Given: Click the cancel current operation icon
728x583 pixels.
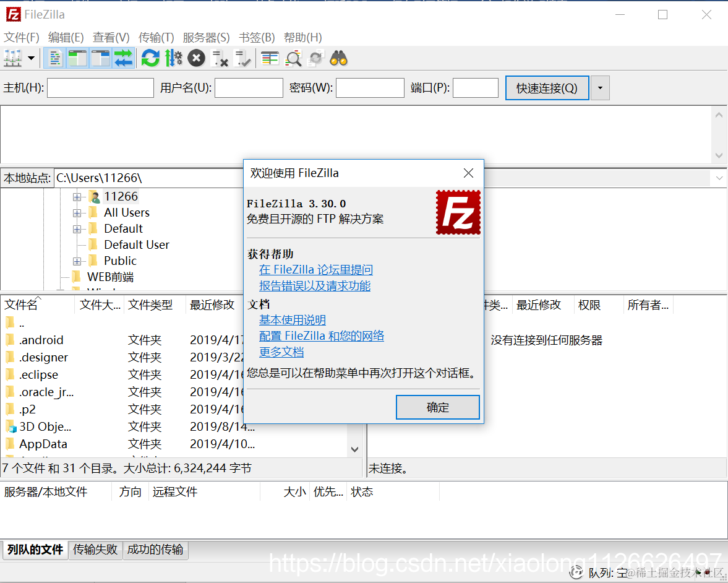Looking at the screenshot, I should coord(197,59).
